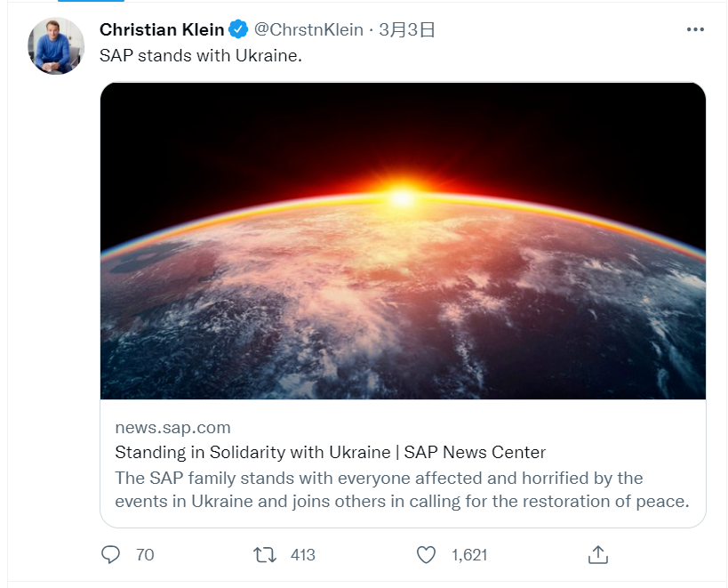This screenshot has height=588, width=728.
Task: Open the Earth sunrise preview image
Action: [403, 240]
